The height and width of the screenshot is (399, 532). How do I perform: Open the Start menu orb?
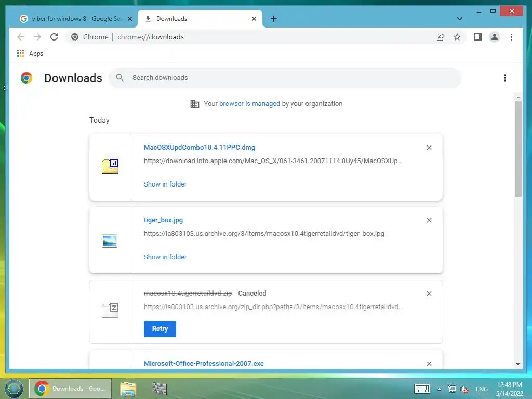[x=13, y=389]
